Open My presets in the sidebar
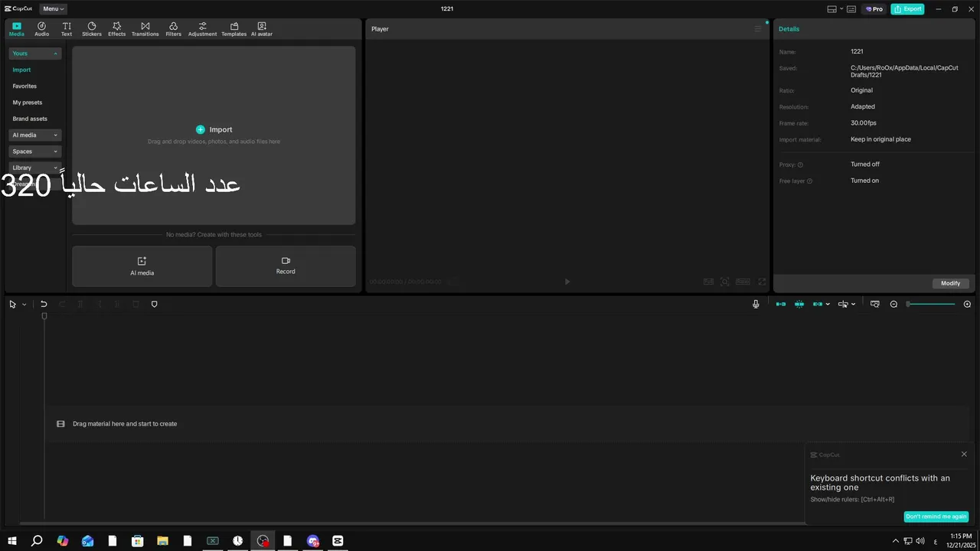 28,103
